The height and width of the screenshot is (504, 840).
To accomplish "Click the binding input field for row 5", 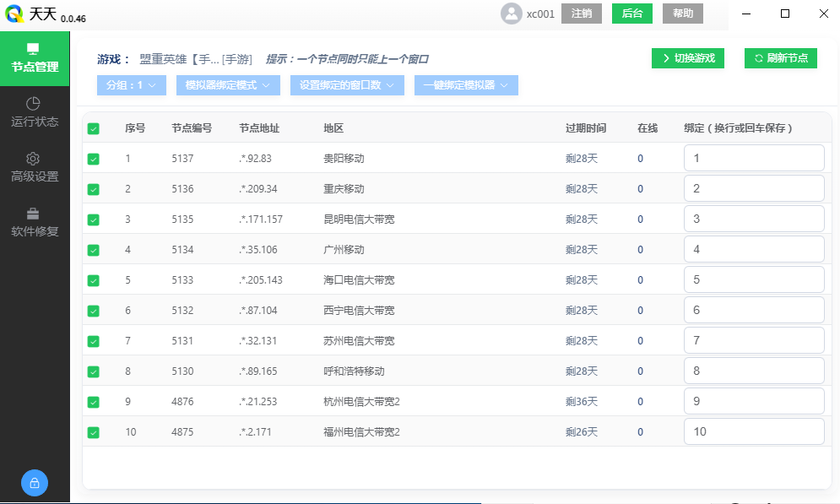I will point(753,279).
